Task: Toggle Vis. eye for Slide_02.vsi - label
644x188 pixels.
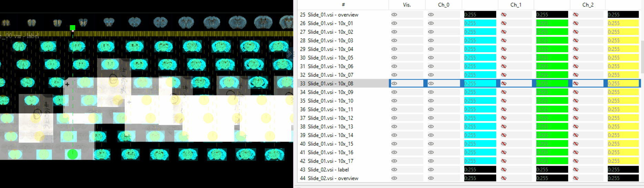Action: [394, 169]
